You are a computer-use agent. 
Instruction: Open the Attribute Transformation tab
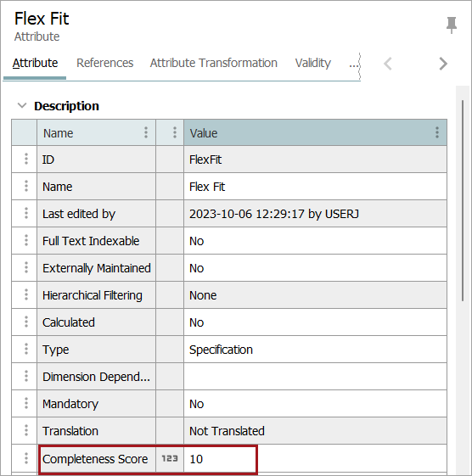pyautogui.click(x=214, y=63)
